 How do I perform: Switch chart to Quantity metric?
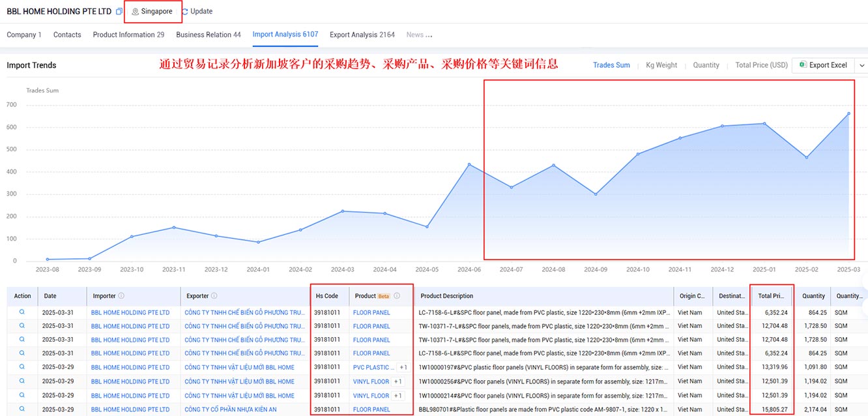pos(706,65)
